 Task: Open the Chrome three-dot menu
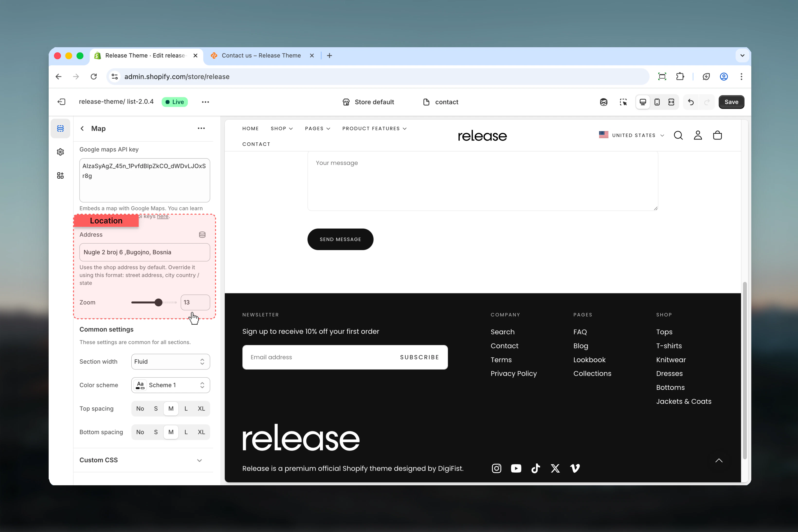[741, 77]
